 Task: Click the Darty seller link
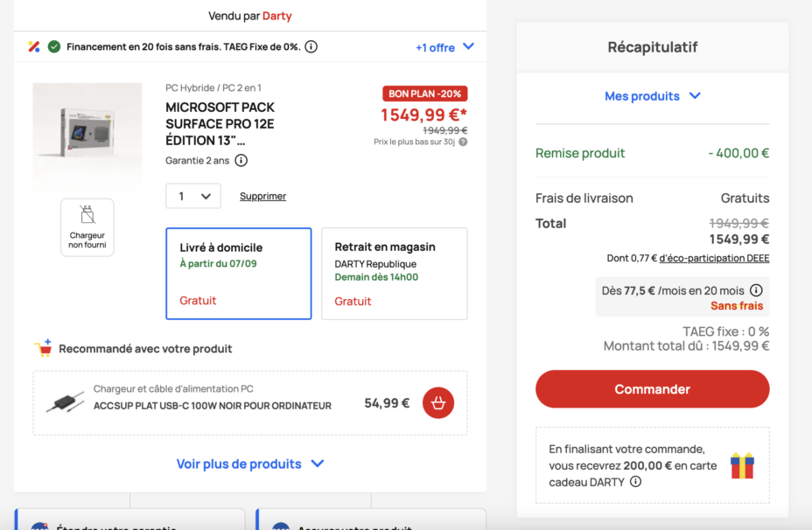277,16
